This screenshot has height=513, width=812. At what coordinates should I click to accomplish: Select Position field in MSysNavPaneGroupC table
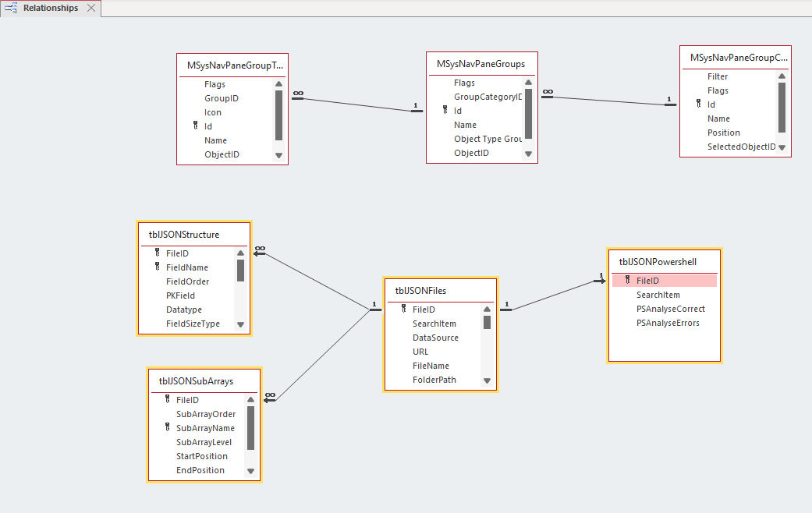pos(724,133)
